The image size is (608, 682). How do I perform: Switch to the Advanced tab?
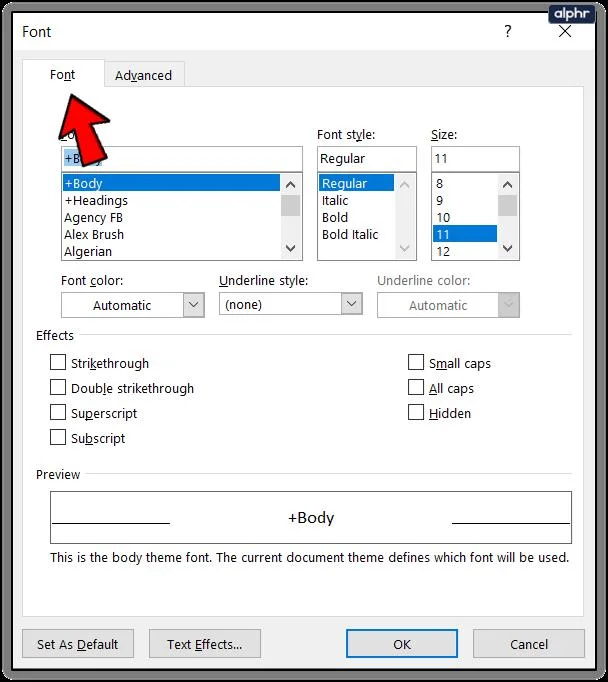point(144,75)
